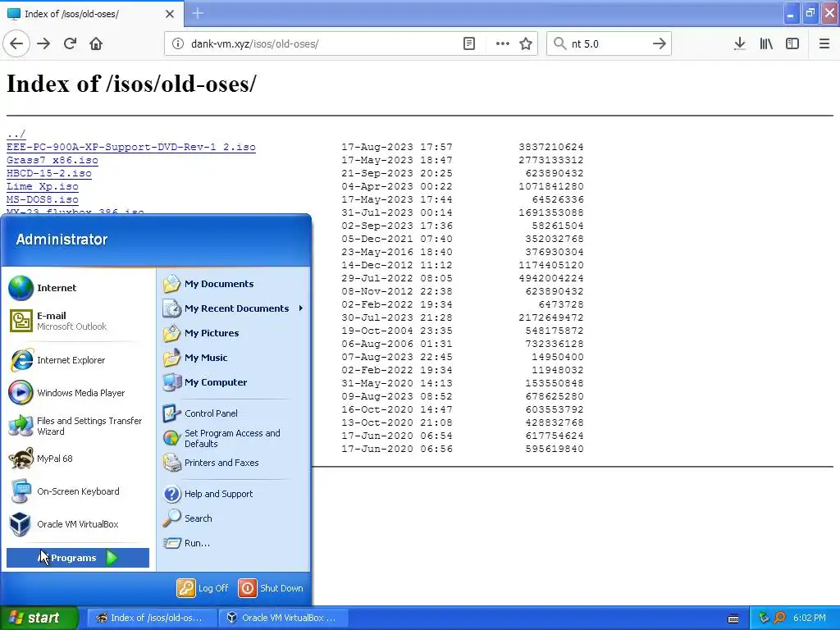This screenshot has height=630, width=840.
Task: Open Help and Support
Action: point(233,494)
